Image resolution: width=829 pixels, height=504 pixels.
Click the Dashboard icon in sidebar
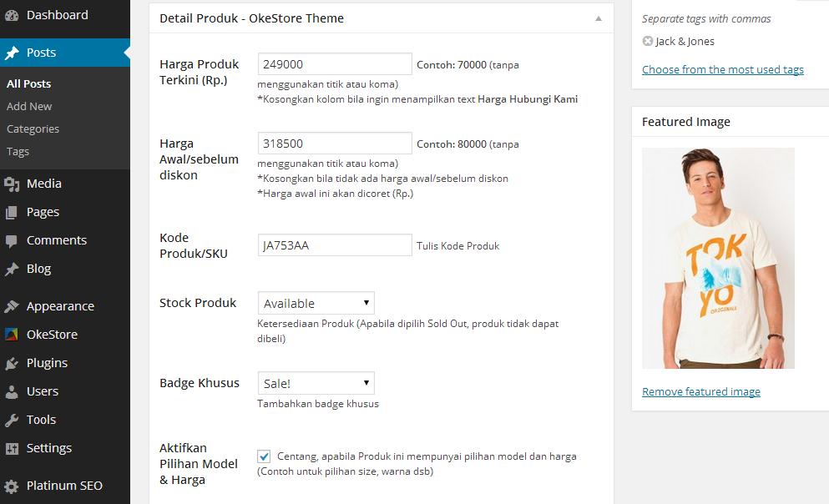[x=12, y=15]
